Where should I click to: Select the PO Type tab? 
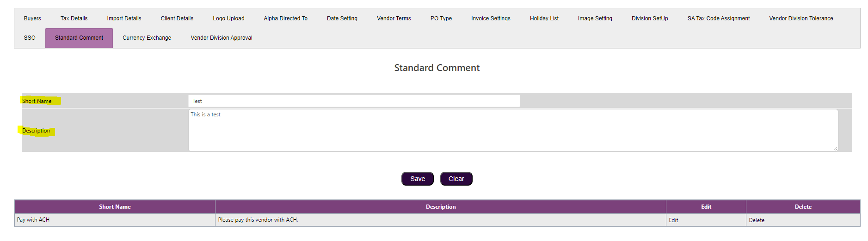(x=441, y=18)
